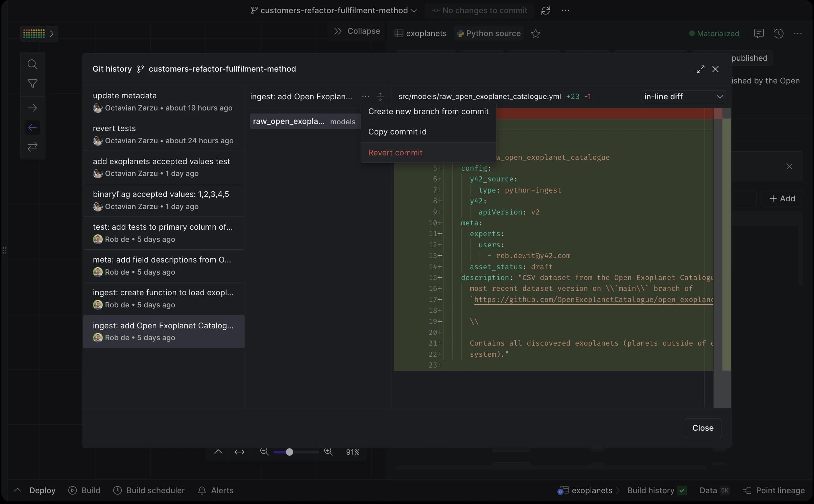Expand the Git history panel fullscreen toggle
The width and height of the screenshot is (814, 504).
pyautogui.click(x=700, y=69)
